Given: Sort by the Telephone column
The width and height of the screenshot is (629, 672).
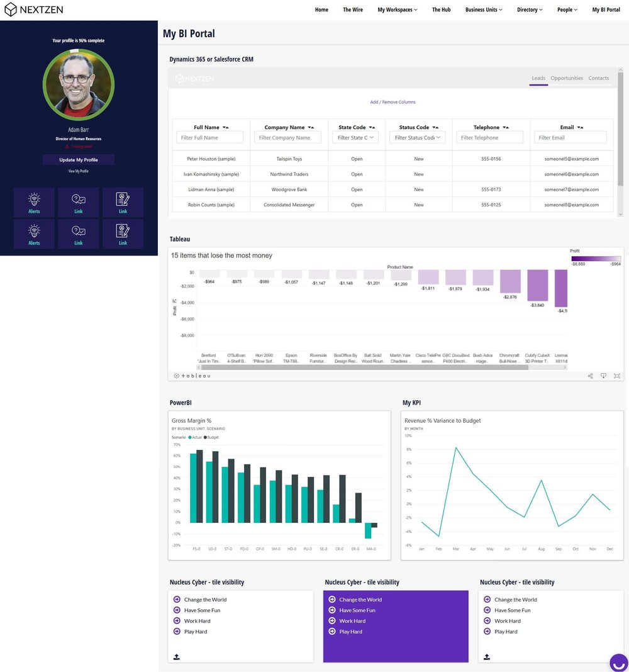Looking at the screenshot, I should tap(506, 127).
